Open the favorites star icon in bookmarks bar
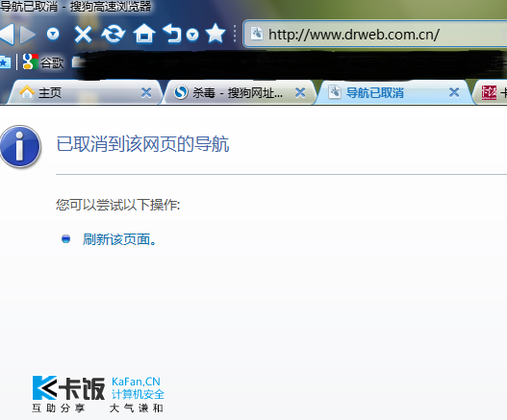Screen dimensions: 507x420 click(x=5, y=62)
